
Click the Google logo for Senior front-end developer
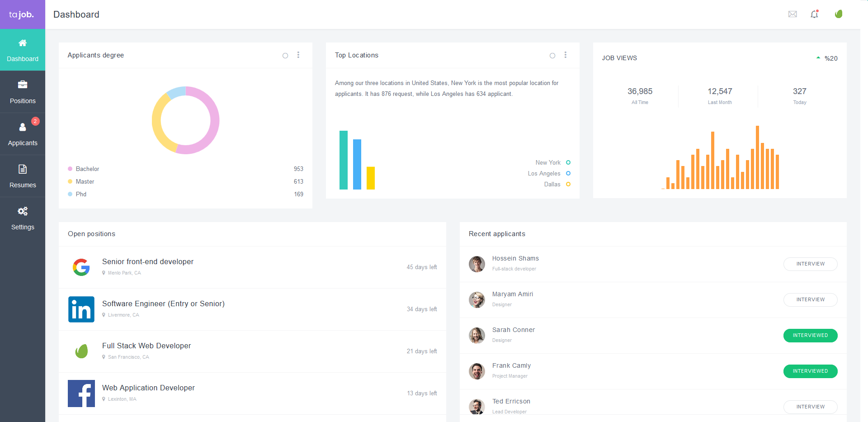(81, 267)
